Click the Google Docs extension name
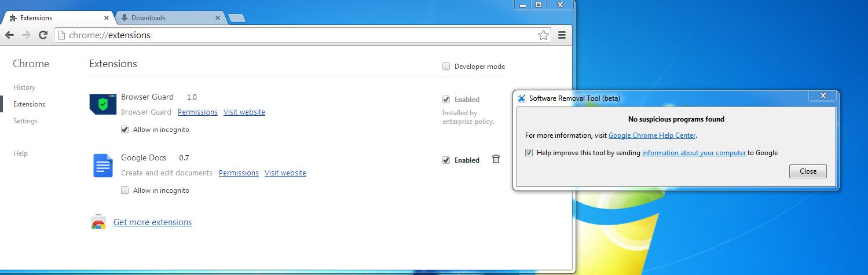 [x=144, y=157]
